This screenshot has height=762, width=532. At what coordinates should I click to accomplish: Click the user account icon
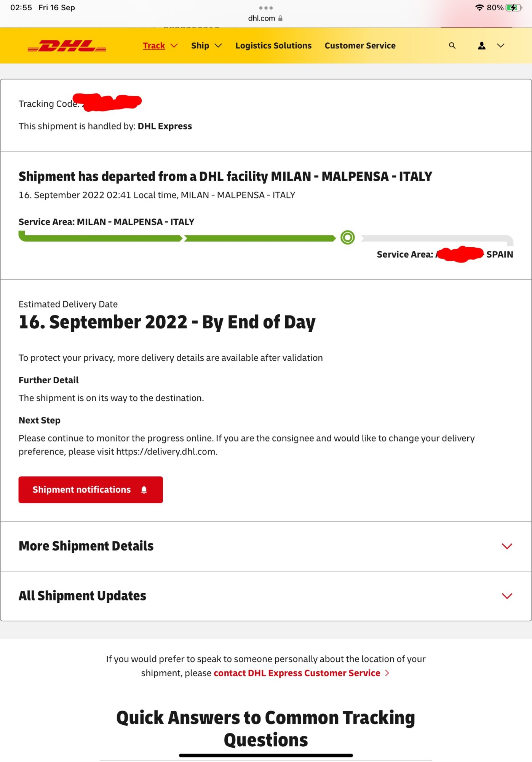point(481,46)
